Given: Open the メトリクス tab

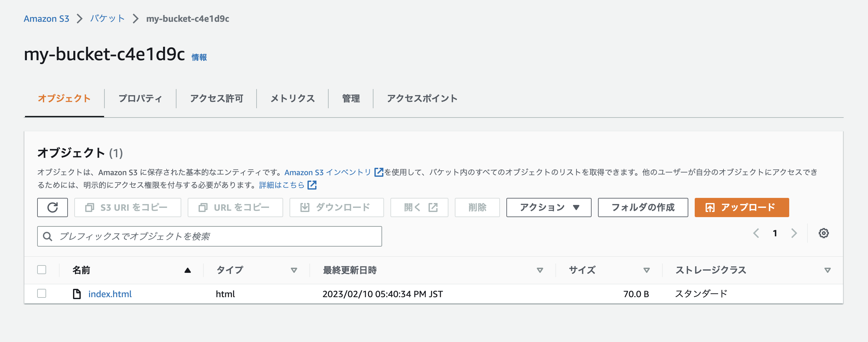Looking at the screenshot, I should tap(292, 98).
